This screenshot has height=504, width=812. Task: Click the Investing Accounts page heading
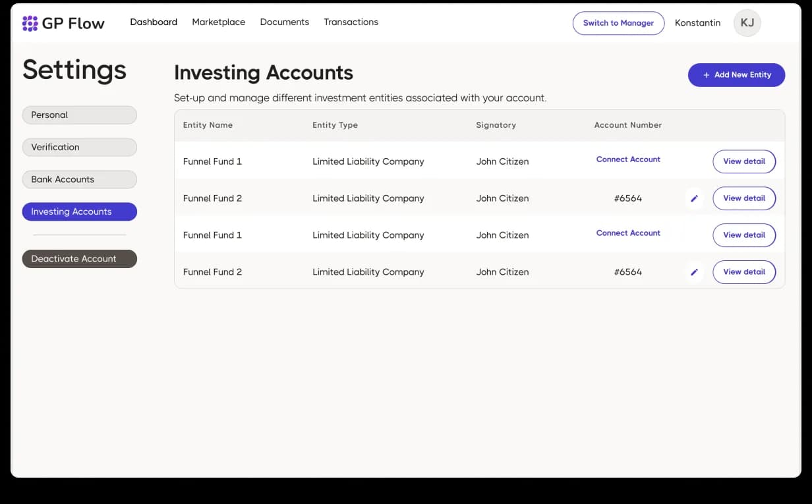tap(264, 73)
